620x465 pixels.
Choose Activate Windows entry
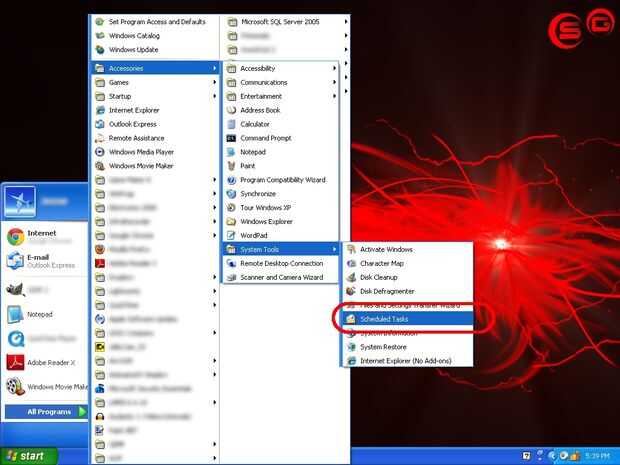[x=407, y=250]
